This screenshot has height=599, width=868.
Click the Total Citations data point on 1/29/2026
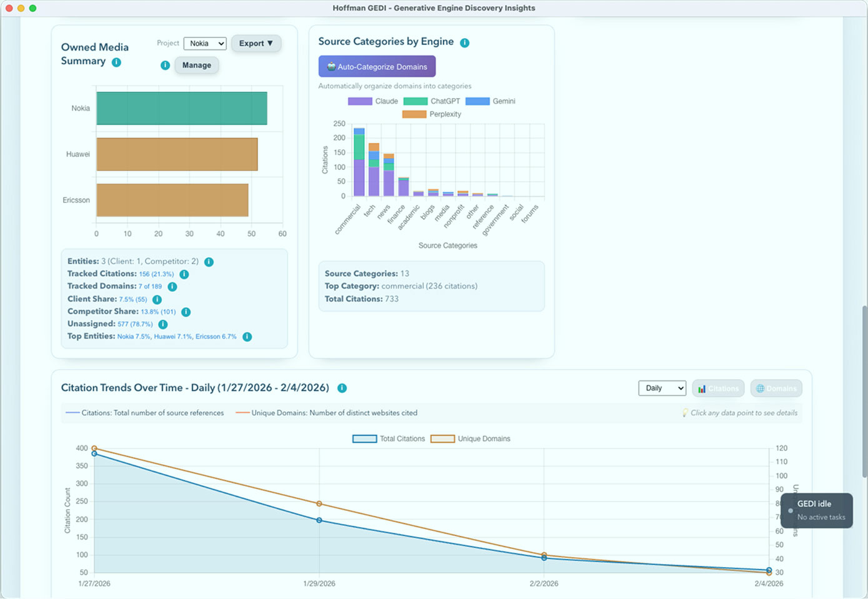pyautogui.click(x=319, y=520)
